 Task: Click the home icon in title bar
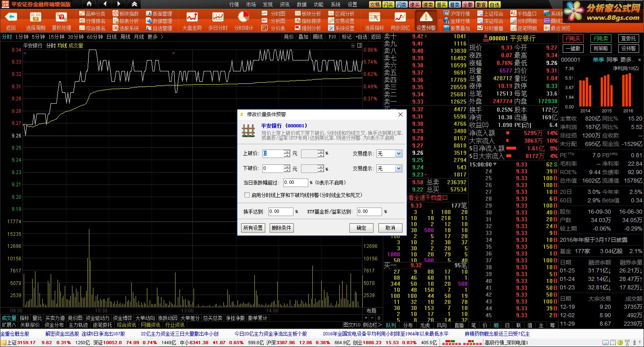click(x=89, y=4)
